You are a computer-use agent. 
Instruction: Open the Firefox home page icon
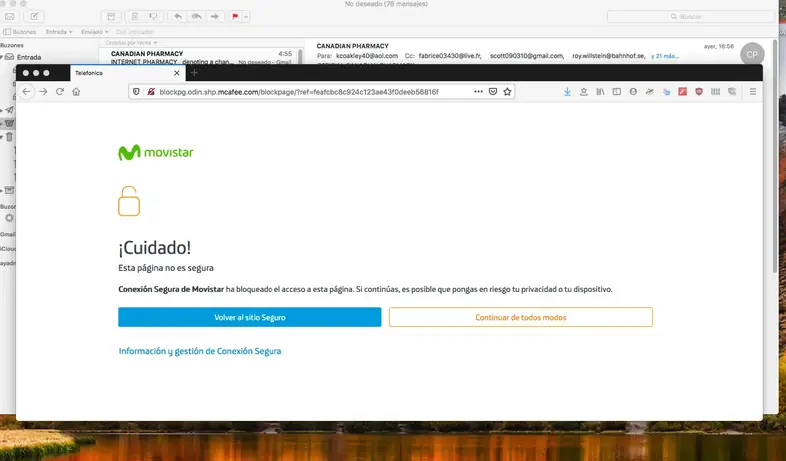tap(76, 92)
